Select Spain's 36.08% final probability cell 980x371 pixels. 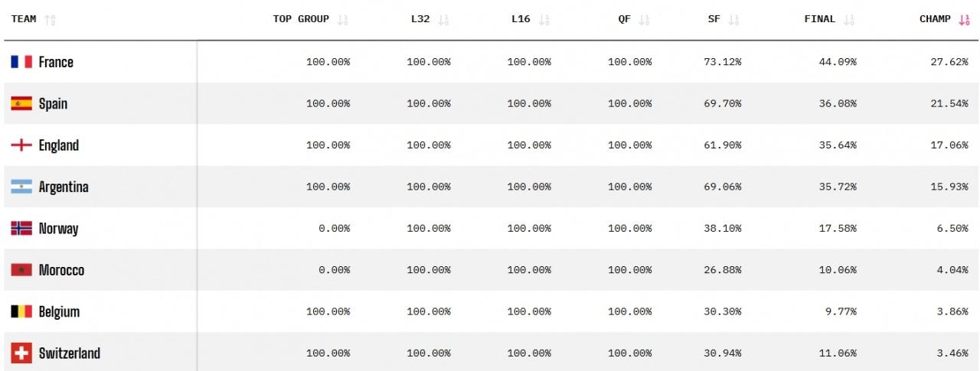pyautogui.click(x=838, y=104)
